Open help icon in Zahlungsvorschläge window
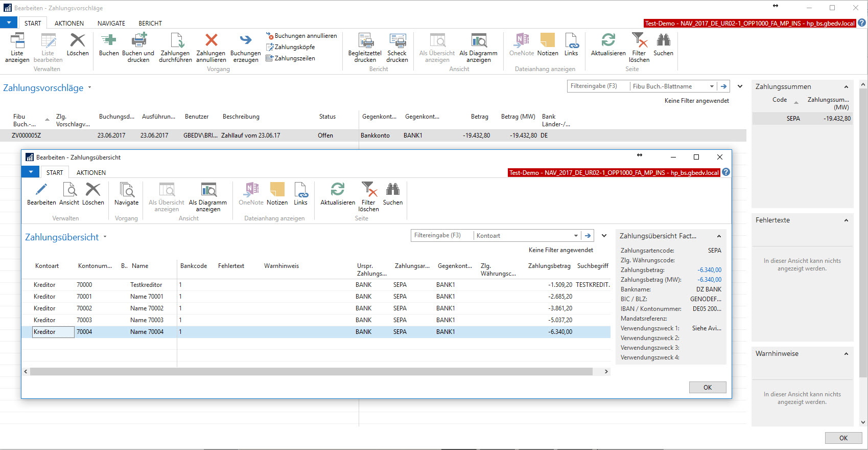 point(861,23)
